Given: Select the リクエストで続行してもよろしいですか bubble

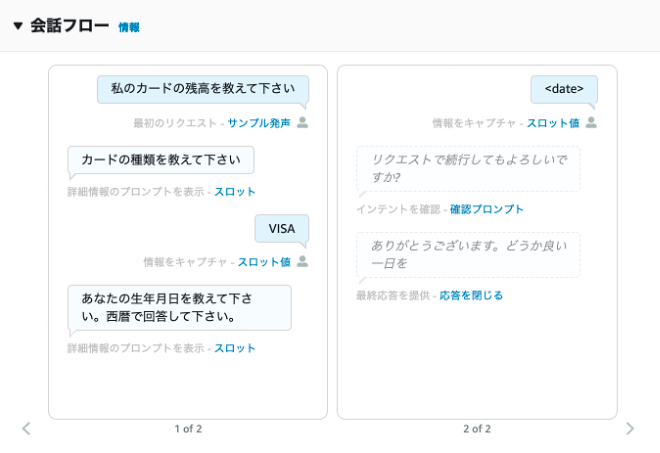Looking at the screenshot, I should point(468,169).
